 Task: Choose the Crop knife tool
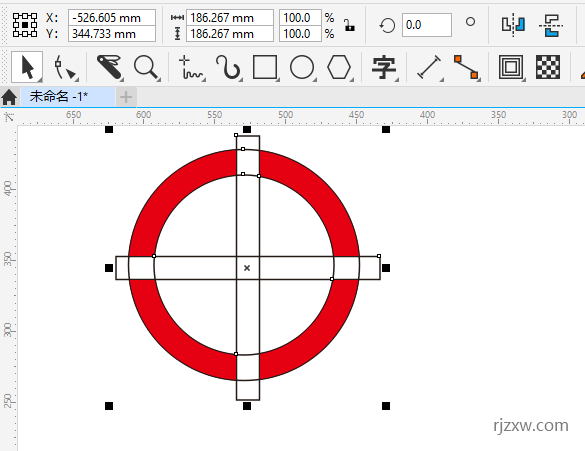110,67
